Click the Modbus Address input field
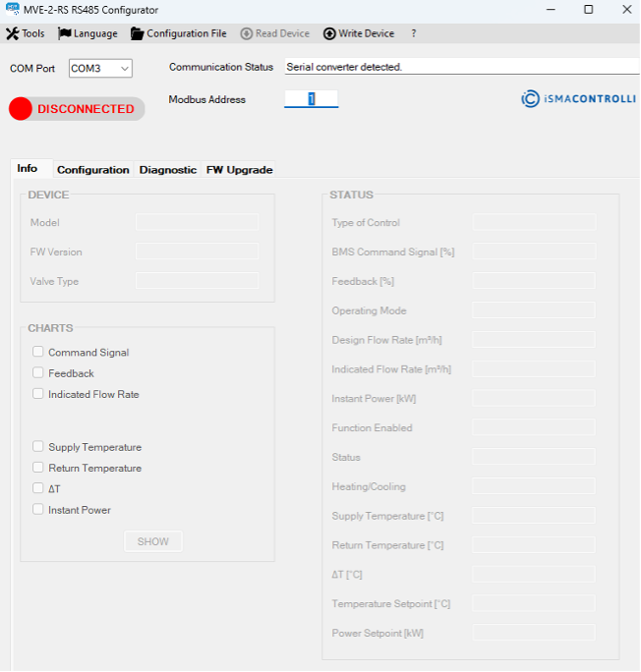The width and height of the screenshot is (641, 672). pos(312,99)
